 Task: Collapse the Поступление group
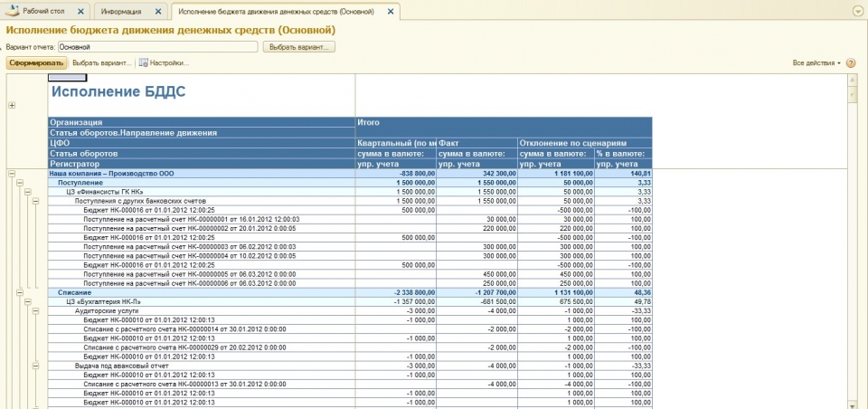(x=20, y=183)
